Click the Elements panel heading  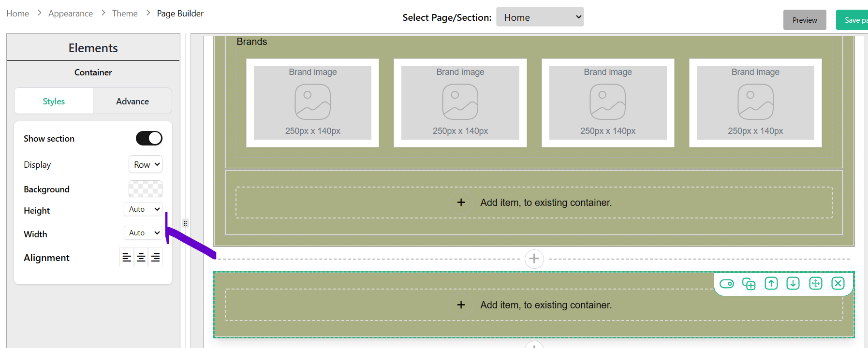point(93,48)
